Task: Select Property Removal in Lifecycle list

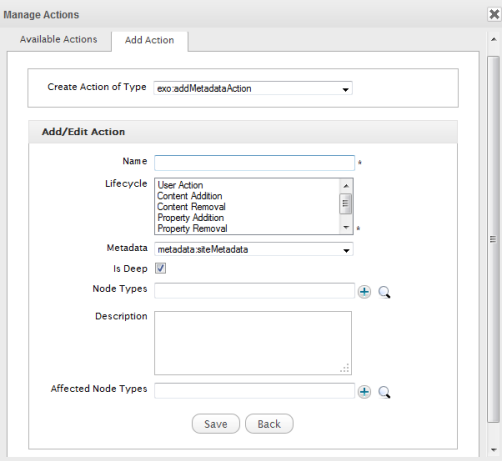Action: (x=192, y=229)
